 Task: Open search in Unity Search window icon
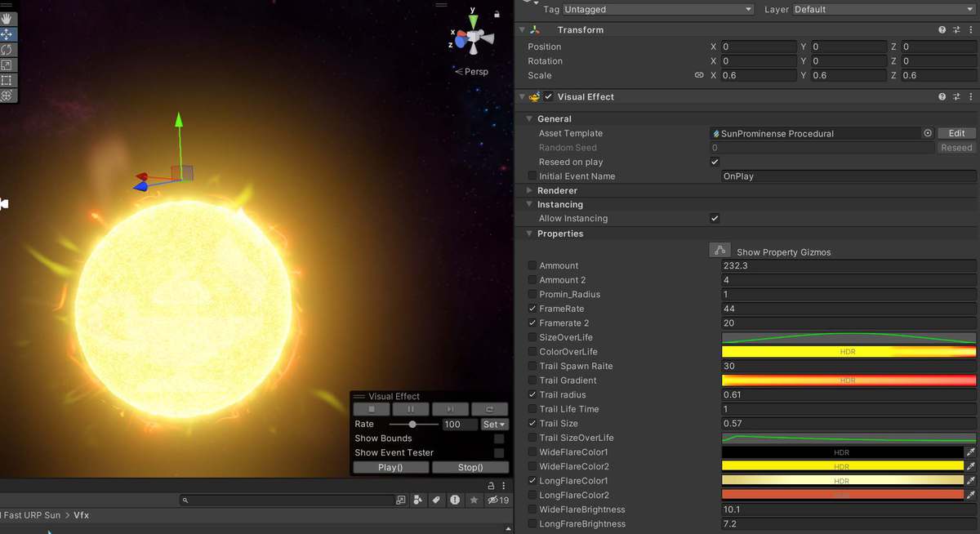[x=401, y=500]
